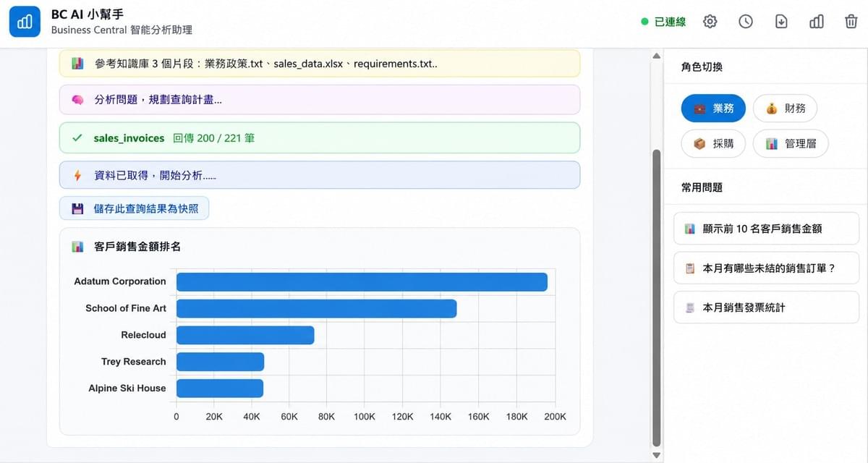Click the Adatum Corporation bar in chart
The height and width of the screenshot is (463, 868).
[362, 281]
